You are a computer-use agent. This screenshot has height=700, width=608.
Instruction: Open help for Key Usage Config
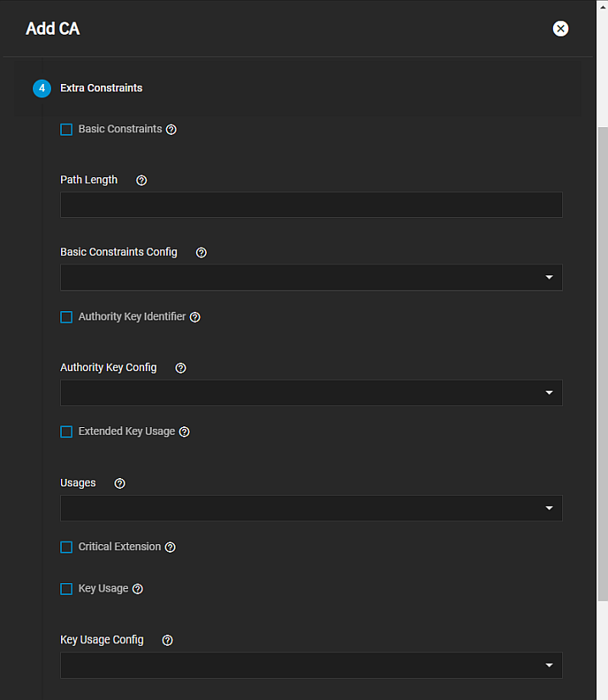click(x=167, y=641)
